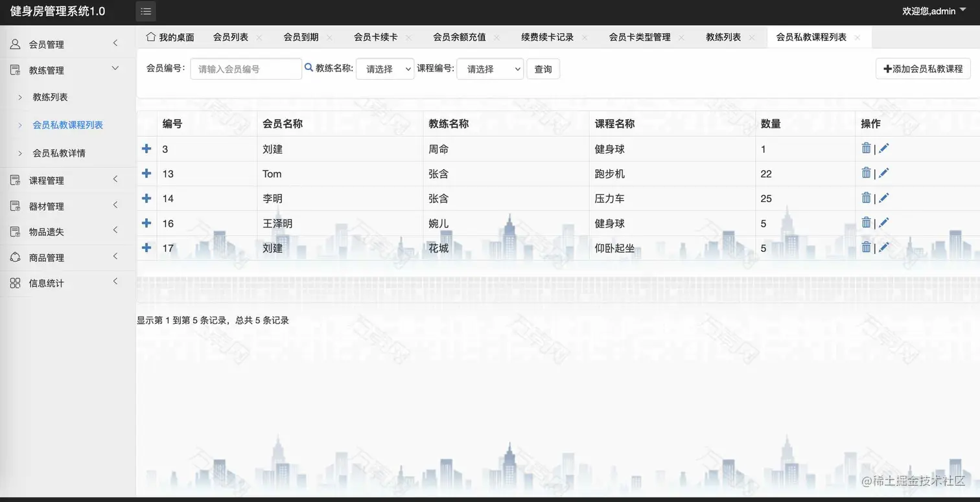Expand details of row 编号 16
The width and height of the screenshot is (980, 502).
[146, 223]
